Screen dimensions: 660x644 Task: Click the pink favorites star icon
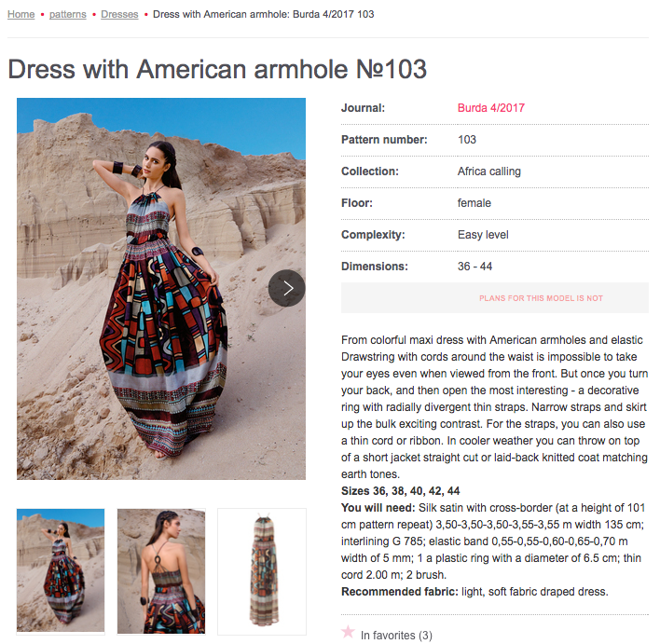click(x=348, y=632)
